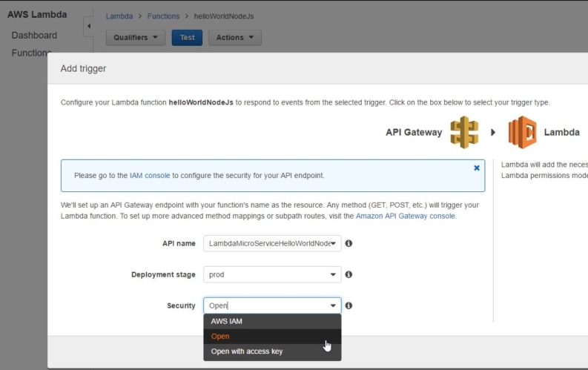Click the orange Lambda icon
The image size is (588, 370).
coord(522,132)
